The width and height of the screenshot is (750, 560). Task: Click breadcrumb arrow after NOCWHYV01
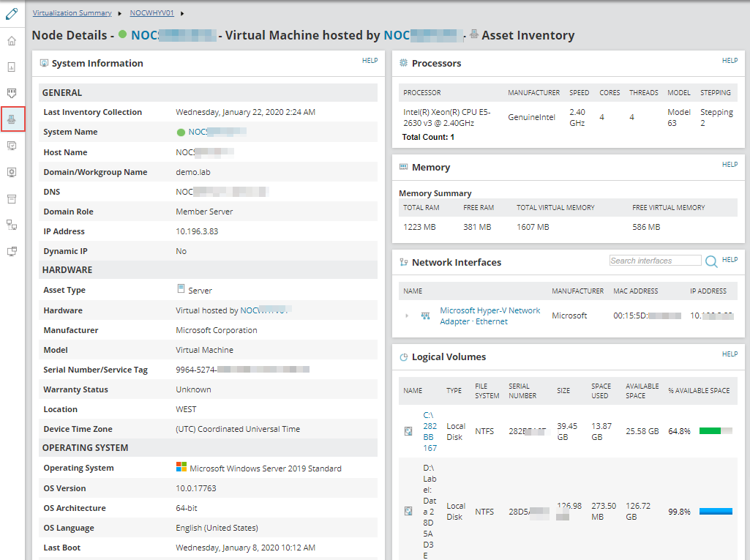pyautogui.click(x=182, y=13)
